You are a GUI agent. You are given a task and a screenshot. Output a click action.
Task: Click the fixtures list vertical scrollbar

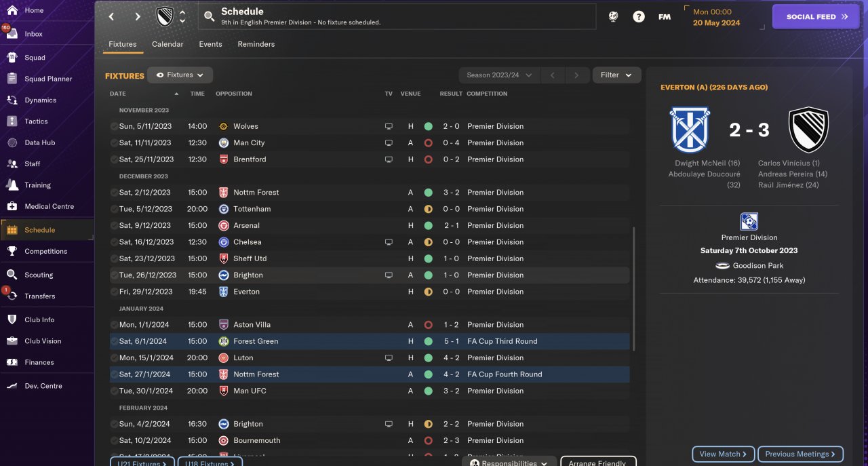(634, 288)
